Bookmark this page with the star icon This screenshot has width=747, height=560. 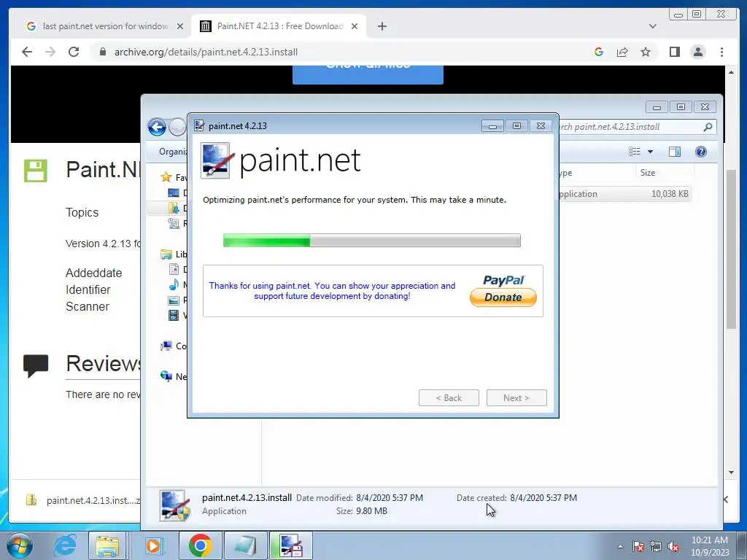[x=646, y=52]
